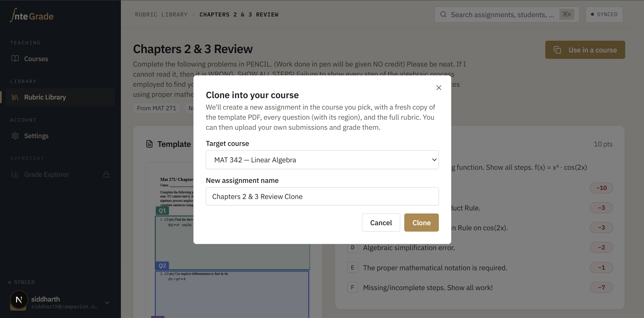Screen dimensions: 644x318
Task: Cancel the clone dialog
Action: coord(381,223)
